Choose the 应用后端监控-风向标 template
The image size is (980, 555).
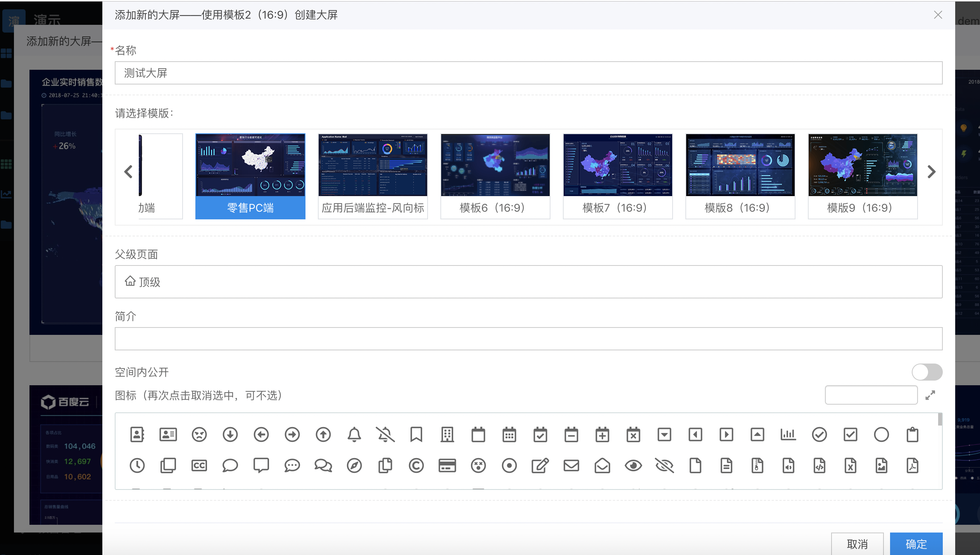pyautogui.click(x=373, y=176)
